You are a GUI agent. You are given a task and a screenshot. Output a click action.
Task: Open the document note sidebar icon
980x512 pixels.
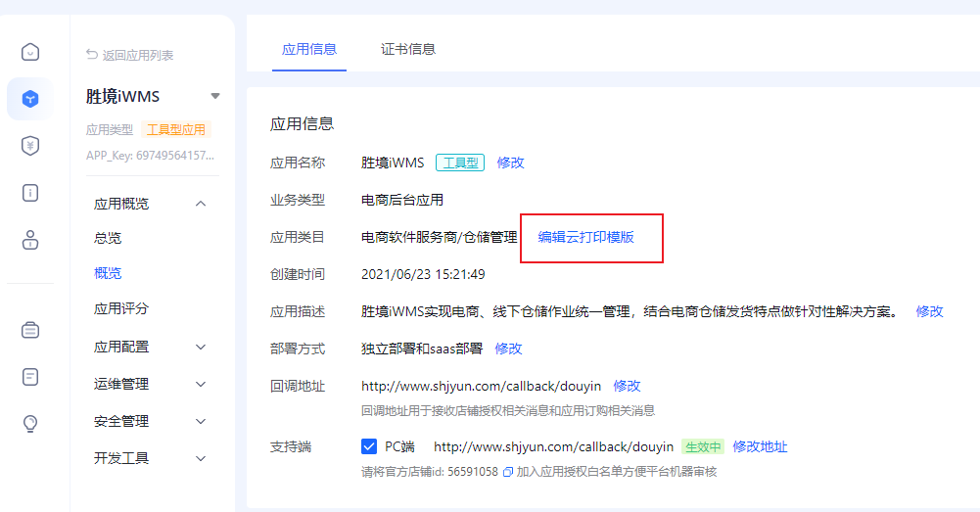click(30, 376)
